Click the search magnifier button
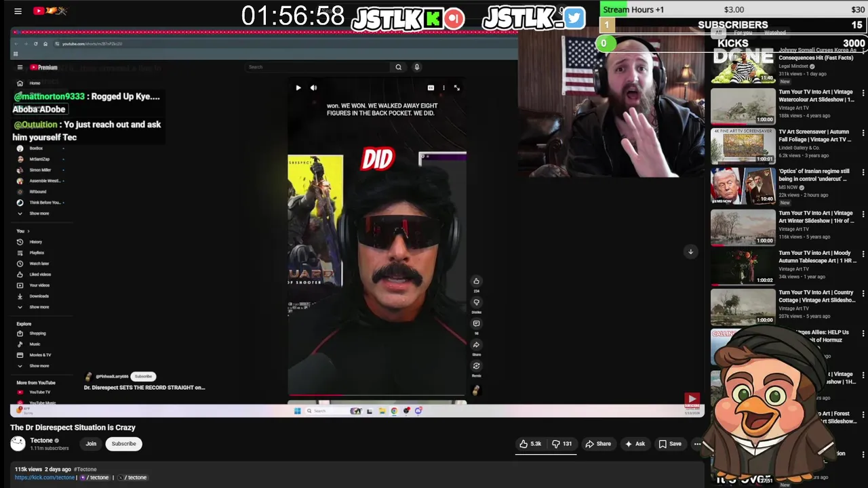The image size is (868, 488). click(x=399, y=67)
